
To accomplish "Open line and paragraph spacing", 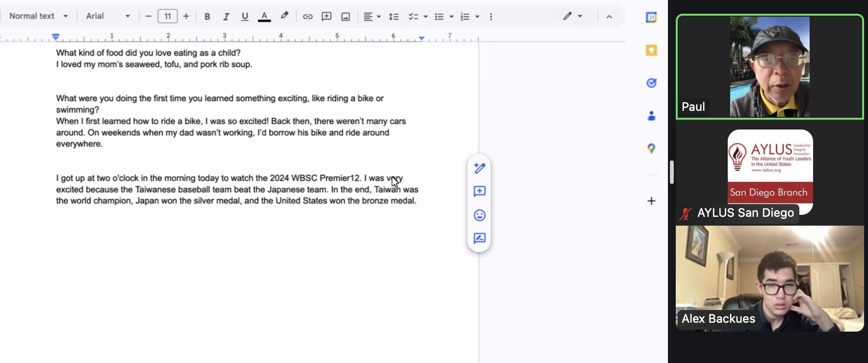I will coord(394,16).
